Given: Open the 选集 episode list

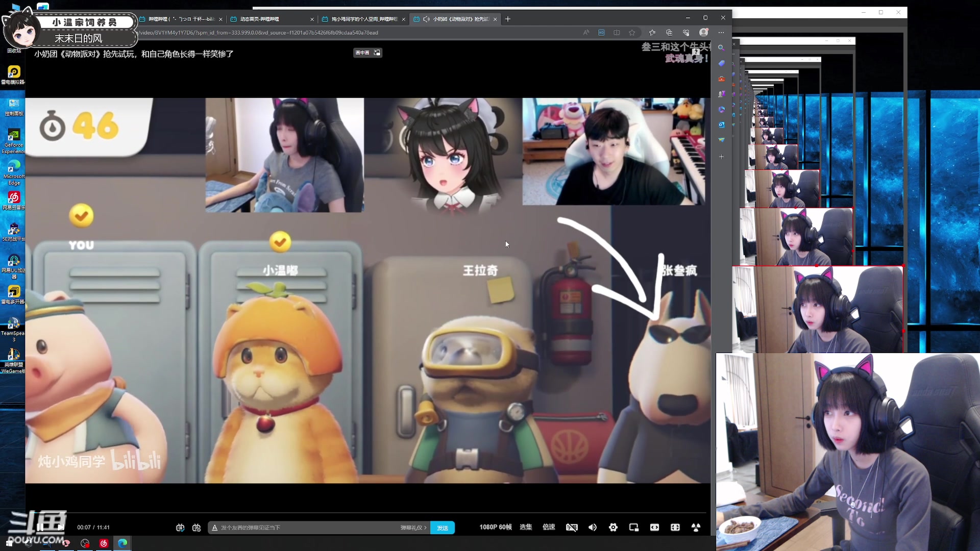Looking at the screenshot, I should pos(526,527).
